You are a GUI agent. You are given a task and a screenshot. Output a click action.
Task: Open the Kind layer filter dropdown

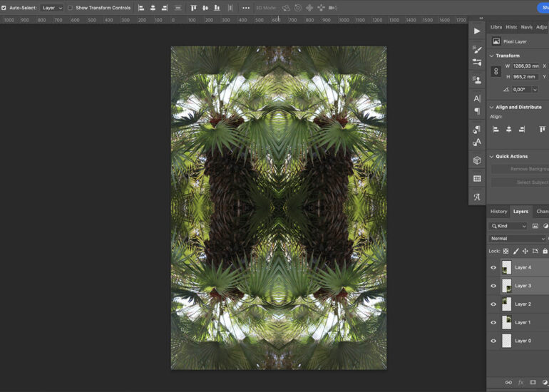[x=508, y=226]
